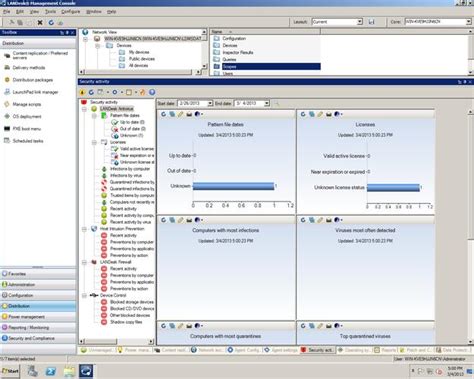The width and height of the screenshot is (474, 379).
Task: Open the Core server combo box dropdown
Action: (469, 22)
